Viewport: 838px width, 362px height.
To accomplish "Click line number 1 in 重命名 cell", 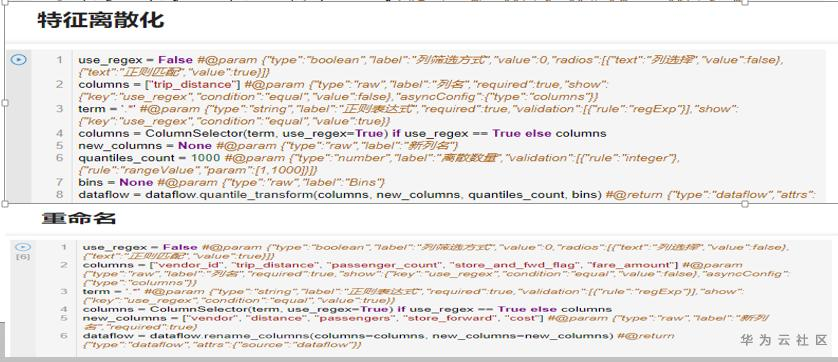I will (64, 247).
